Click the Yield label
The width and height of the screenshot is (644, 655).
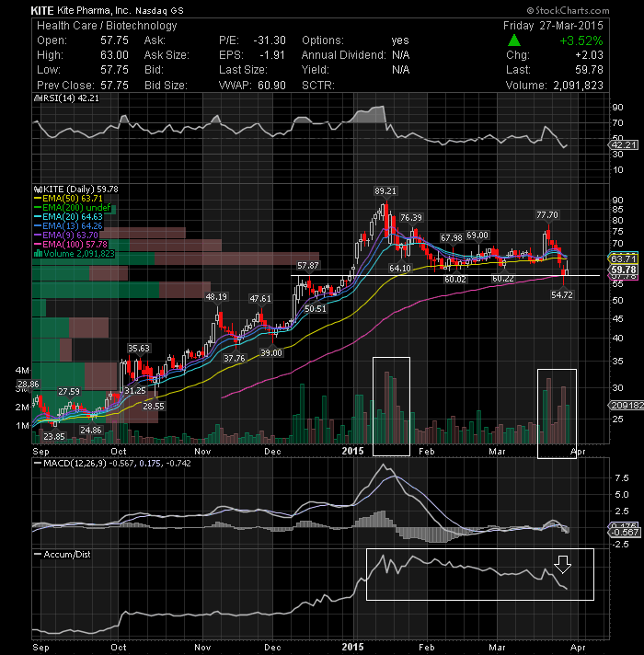coord(316,70)
